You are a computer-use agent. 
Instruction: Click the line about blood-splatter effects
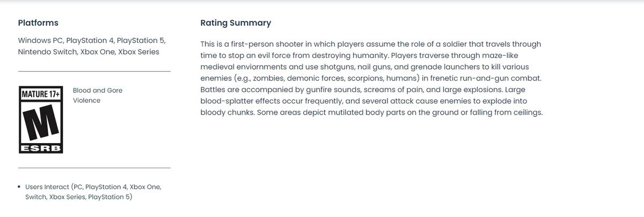(363, 101)
